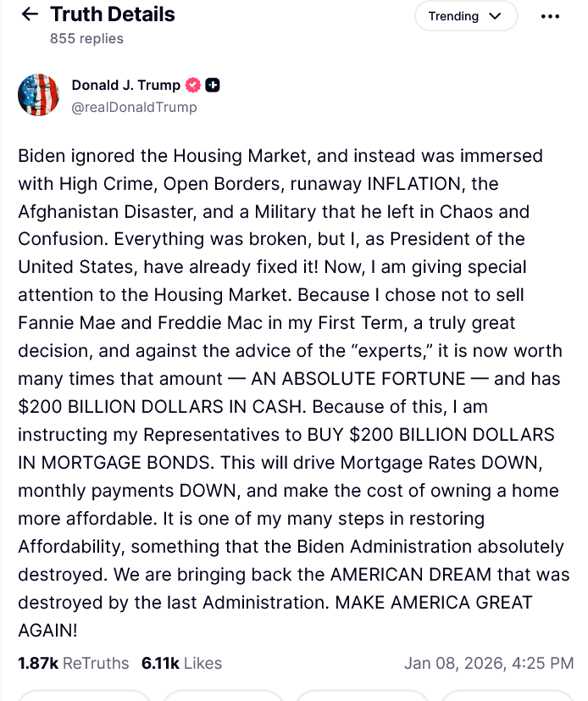
Task: Click the Donald J. Trump display name
Action: pyautogui.click(x=125, y=85)
